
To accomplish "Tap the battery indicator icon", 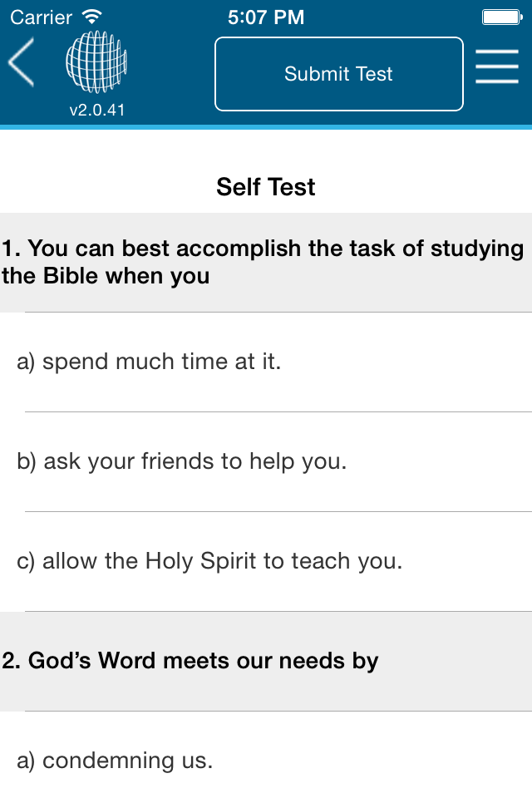I will [502, 17].
